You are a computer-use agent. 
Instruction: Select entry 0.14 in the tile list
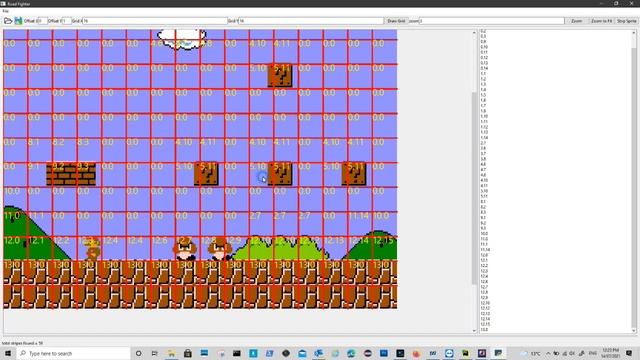(484, 68)
